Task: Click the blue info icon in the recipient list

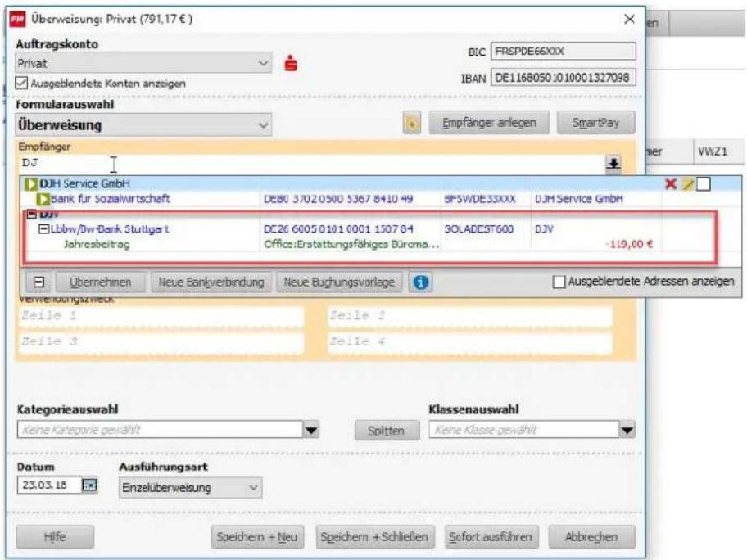Action: click(420, 282)
